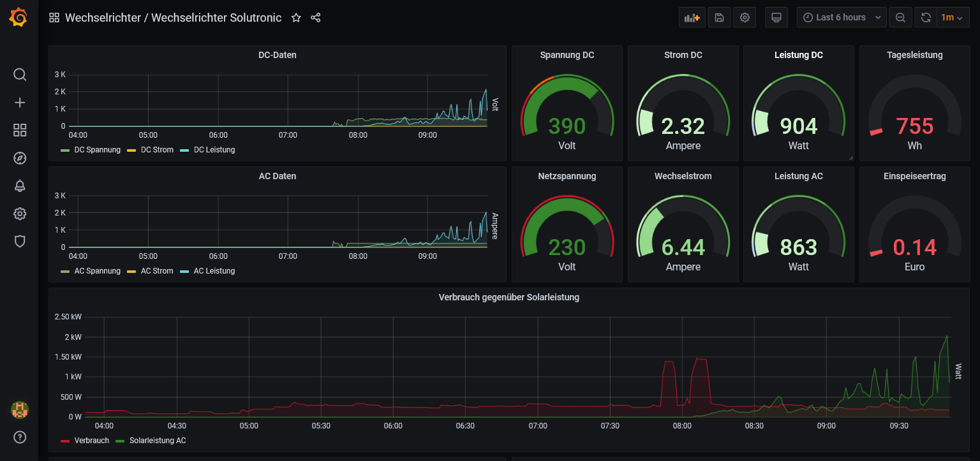Open Alerting bell icon in sidebar
This screenshot has height=461, width=980.
(20, 186)
